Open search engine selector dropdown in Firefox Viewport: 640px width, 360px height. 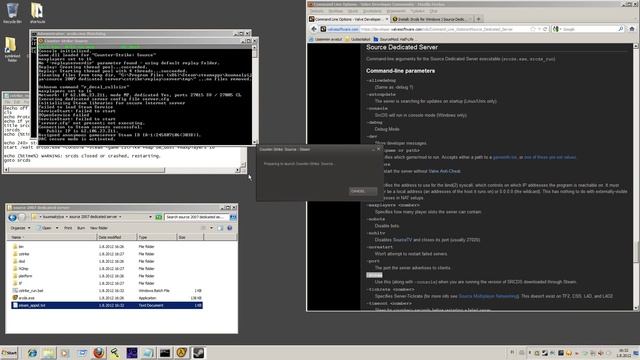click(557, 29)
